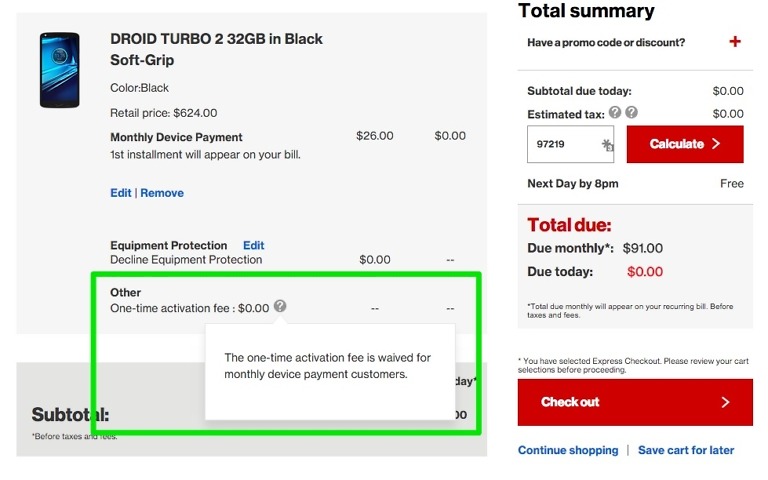Click the red plus icon for promo code
The image size is (768, 480).
click(735, 42)
